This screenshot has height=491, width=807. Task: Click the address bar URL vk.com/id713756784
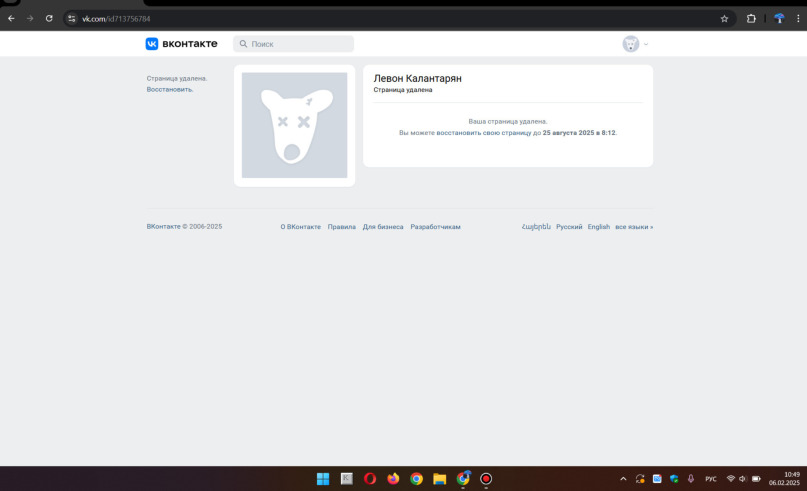click(116, 19)
